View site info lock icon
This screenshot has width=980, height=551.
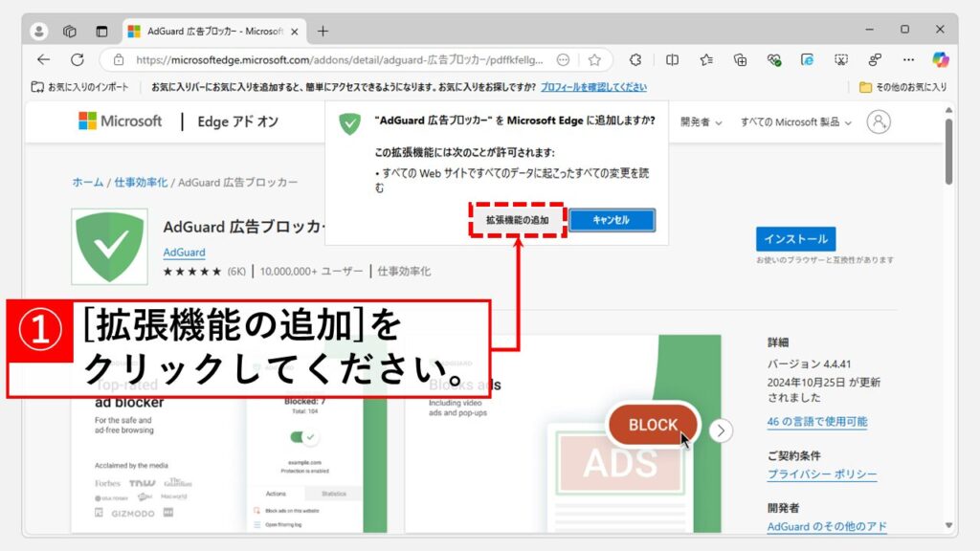point(119,60)
